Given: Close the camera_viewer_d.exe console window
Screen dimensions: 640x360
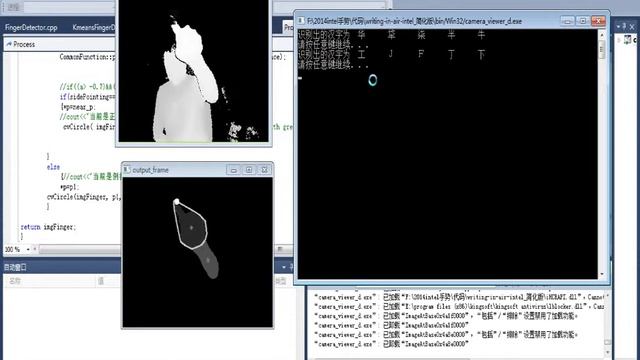Looking at the screenshot, I should pos(598,21).
